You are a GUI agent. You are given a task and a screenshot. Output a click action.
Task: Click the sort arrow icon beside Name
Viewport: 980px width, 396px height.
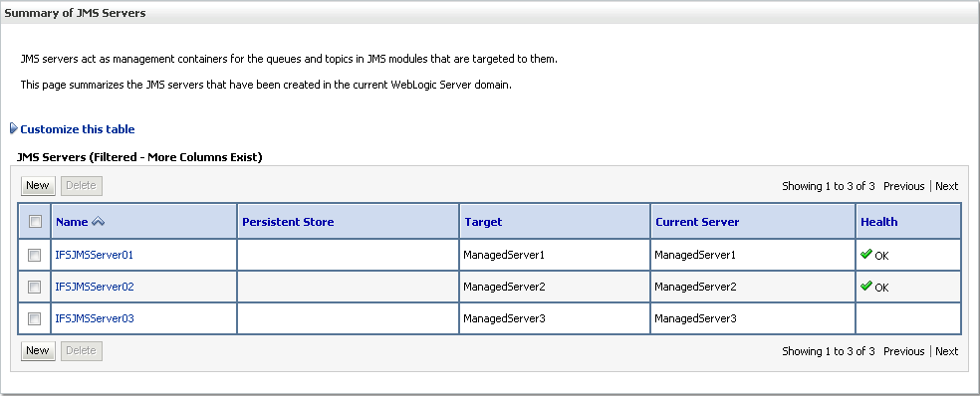(99, 222)
